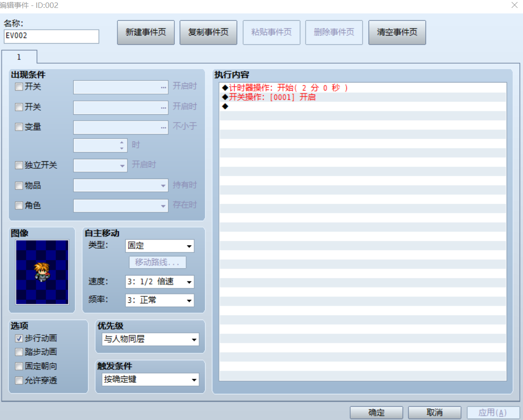Open the 变量 selection field

pos(121,128)
